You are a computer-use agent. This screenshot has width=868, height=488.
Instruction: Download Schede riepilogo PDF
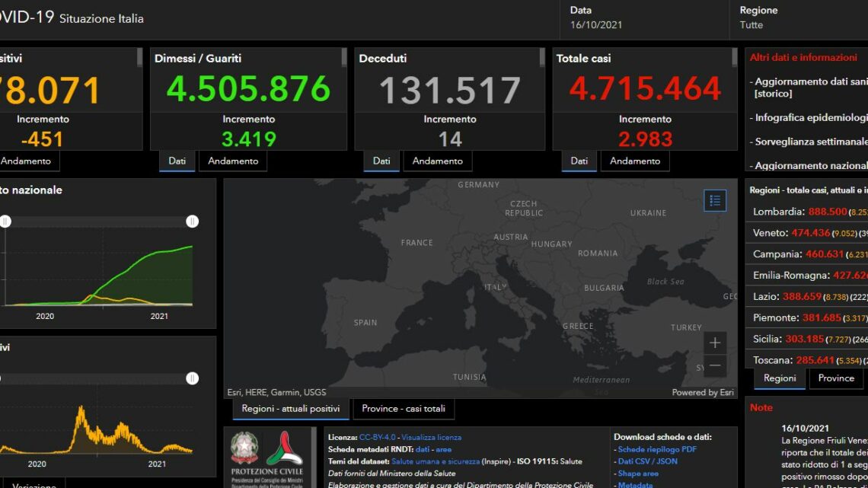(657, 449)
